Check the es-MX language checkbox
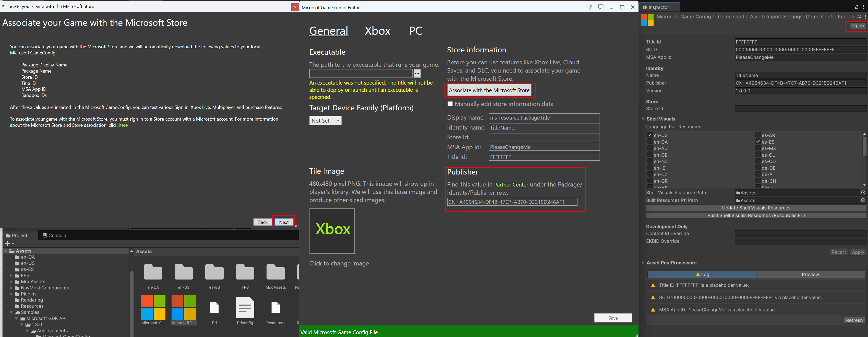 [x=758, y=148]
